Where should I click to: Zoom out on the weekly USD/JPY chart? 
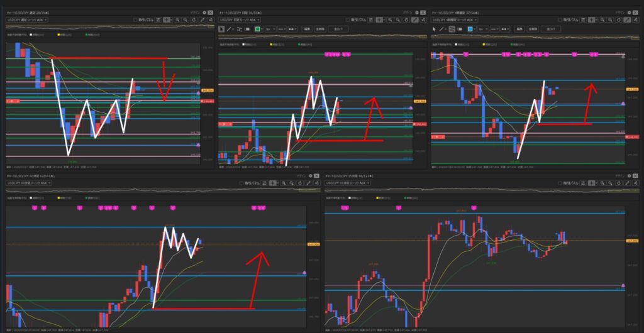tap(186, 19)
